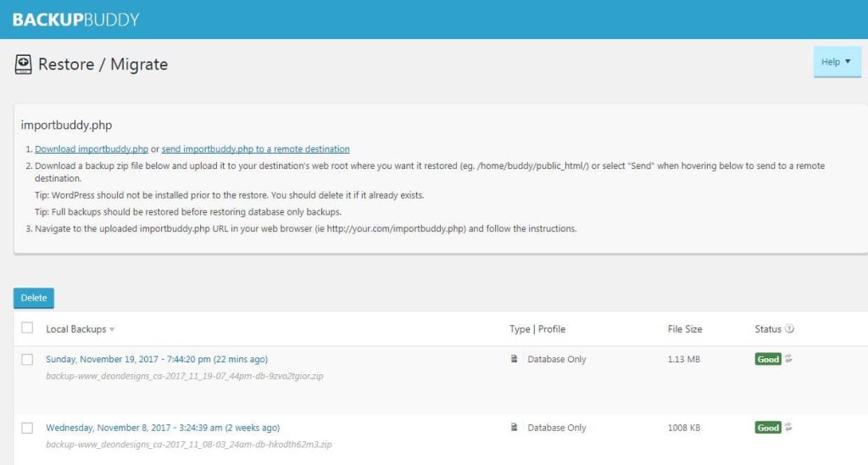This screenshot has height=465, width=868.
Task: Click the Restore / Migrate drive icon
Action: point(23,64)
